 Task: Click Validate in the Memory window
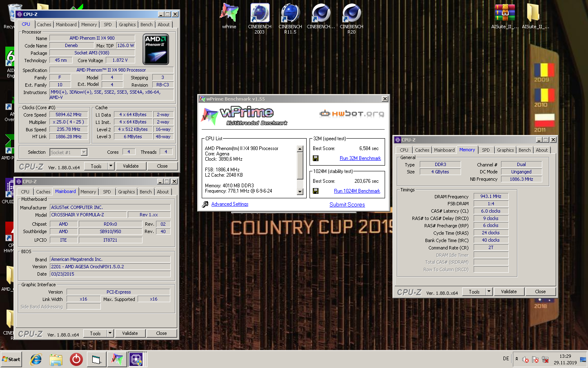pos(509,292)
